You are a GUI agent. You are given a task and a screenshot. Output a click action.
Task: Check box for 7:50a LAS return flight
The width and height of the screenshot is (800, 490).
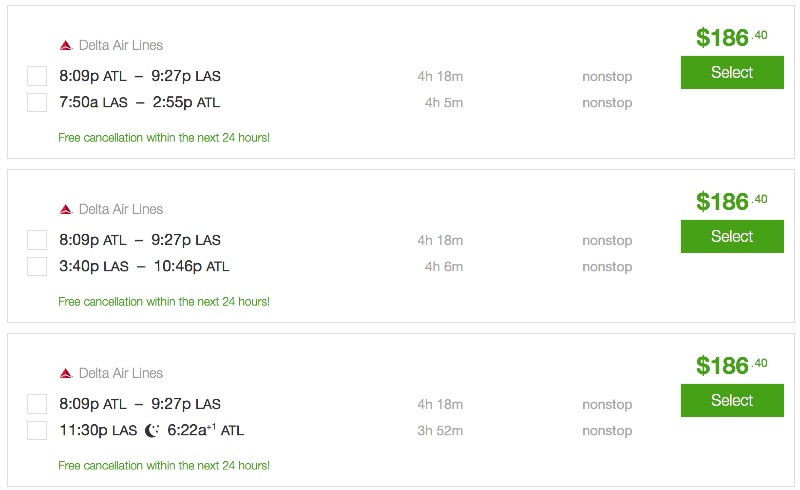[x=37, y=102]
